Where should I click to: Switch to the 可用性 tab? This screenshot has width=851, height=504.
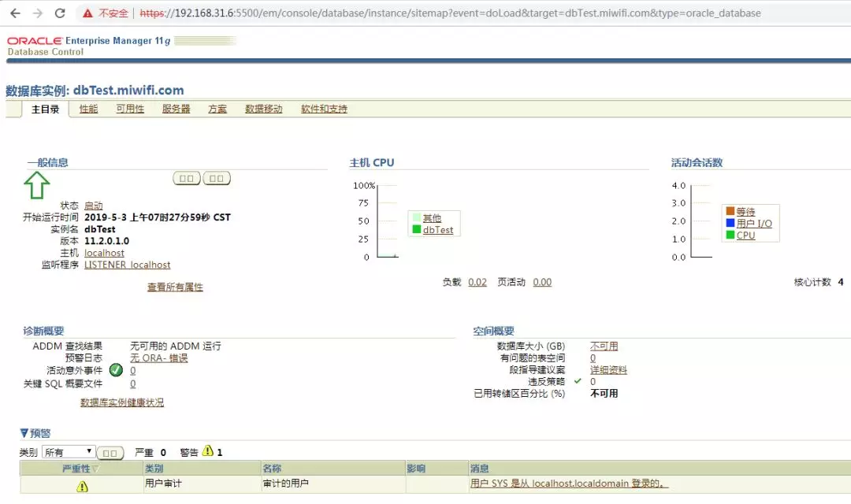click(130, 109)
